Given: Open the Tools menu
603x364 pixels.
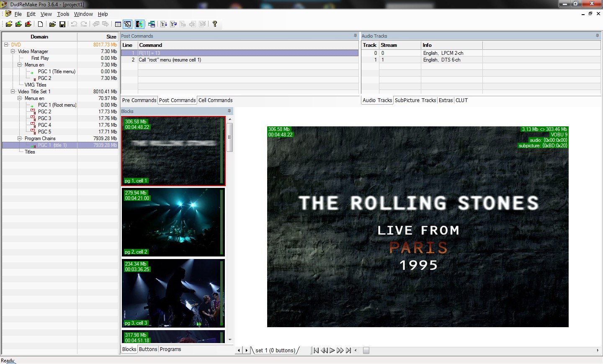Looking at the screenshot, I should pyautogui.click(x=63, y=14).
